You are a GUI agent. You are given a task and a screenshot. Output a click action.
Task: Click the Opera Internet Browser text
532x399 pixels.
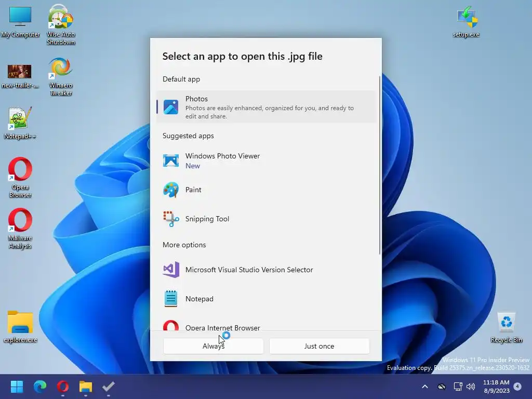222,328
